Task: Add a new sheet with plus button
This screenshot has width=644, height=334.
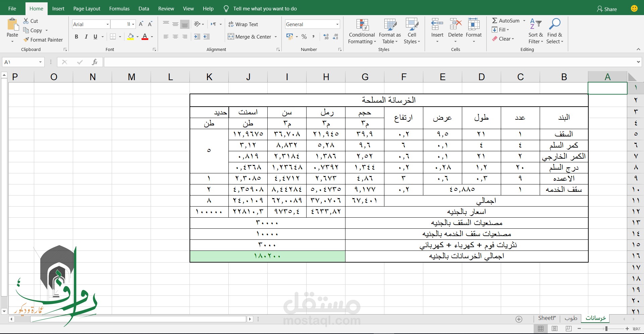Action: coord(519,319)
